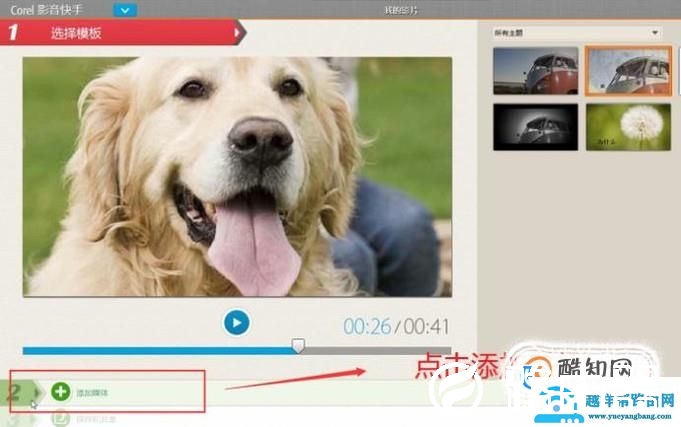Click the red step number 1 badge
This screenshot has width=681, height=427.
(14, 33)
